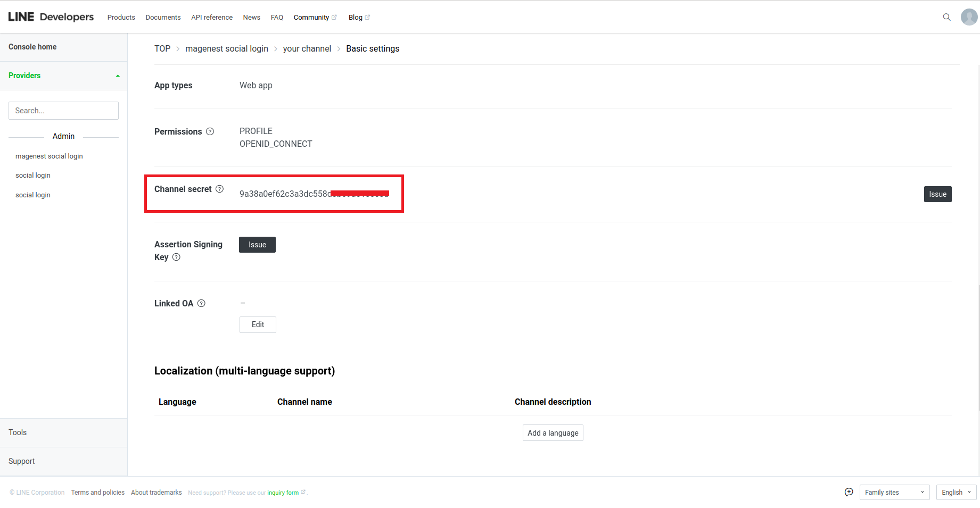This screenshot has width=980, height=508.
Task: Click the Channel name column header
Action: [x=304, y=402]
